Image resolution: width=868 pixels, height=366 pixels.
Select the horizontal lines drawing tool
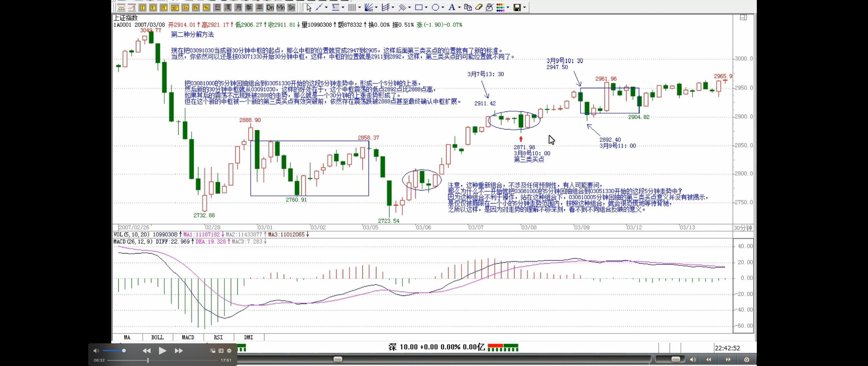pos(336,7)
